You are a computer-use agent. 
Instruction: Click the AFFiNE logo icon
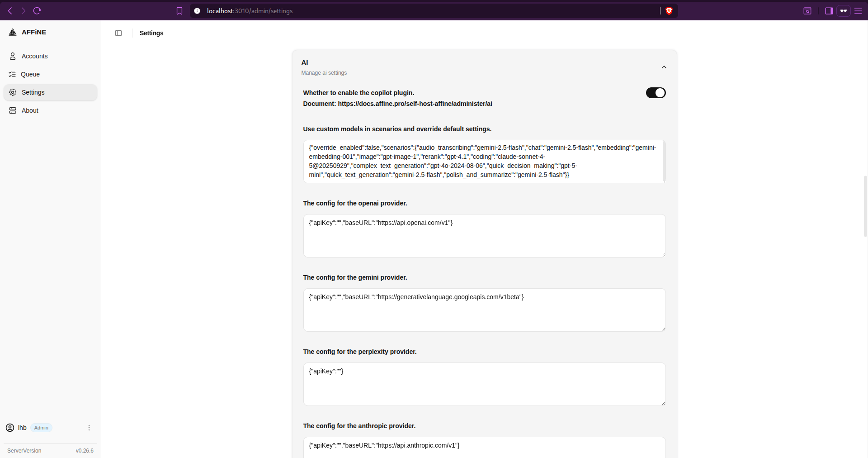[13, 32]
